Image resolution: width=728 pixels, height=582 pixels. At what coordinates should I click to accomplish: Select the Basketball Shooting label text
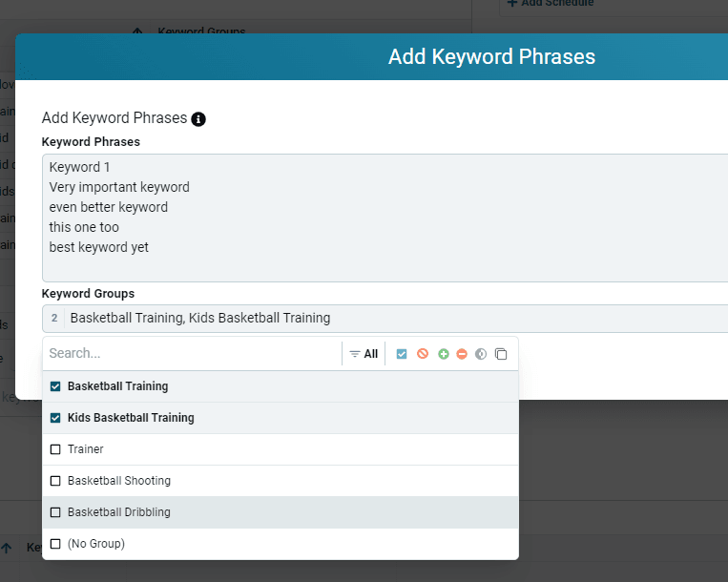[x=119, y=481]
